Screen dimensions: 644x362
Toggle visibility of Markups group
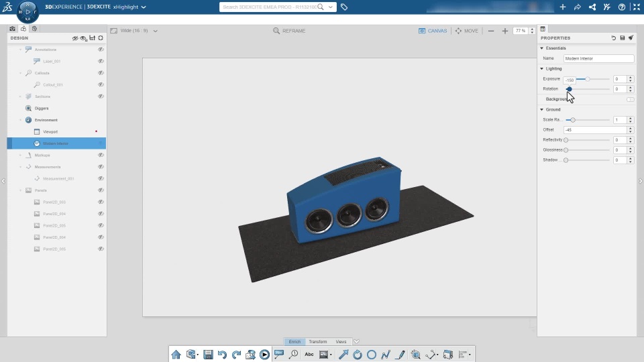click(x=101, y=155)
